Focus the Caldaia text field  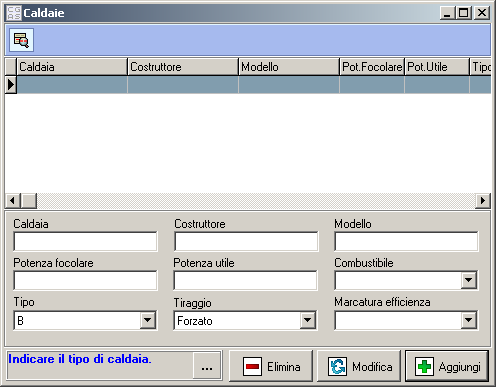tap(85, 241)
